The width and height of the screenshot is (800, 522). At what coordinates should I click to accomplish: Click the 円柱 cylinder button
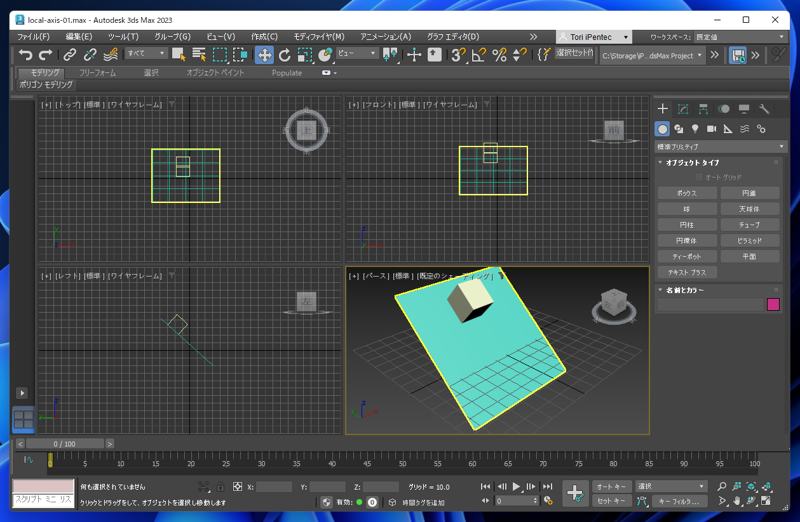687,225
